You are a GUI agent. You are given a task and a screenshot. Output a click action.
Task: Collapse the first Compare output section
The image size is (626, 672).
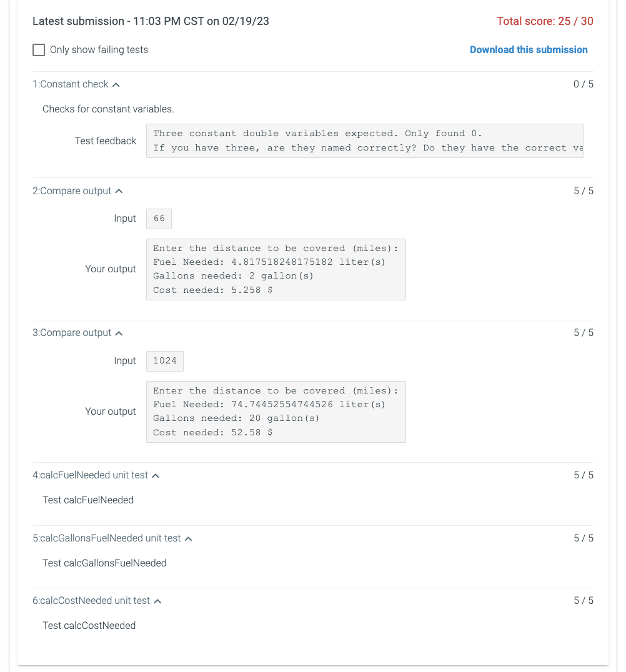coord(119,191)
